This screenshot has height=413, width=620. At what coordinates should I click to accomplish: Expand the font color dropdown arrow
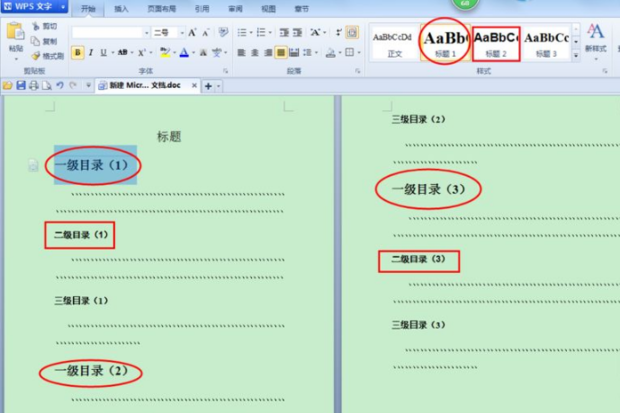194,53
